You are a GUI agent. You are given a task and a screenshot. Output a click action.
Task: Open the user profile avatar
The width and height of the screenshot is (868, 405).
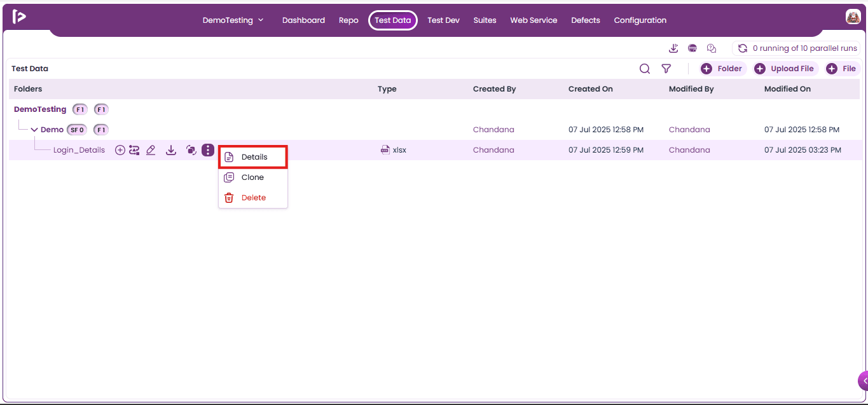(x=853, y=17)
